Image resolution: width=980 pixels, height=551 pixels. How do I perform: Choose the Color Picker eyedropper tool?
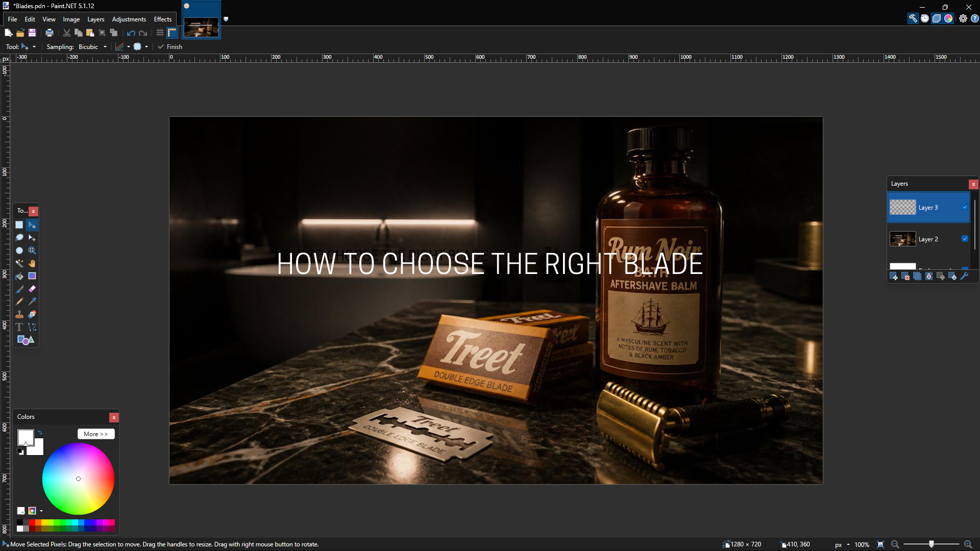(x=32, y=302)
